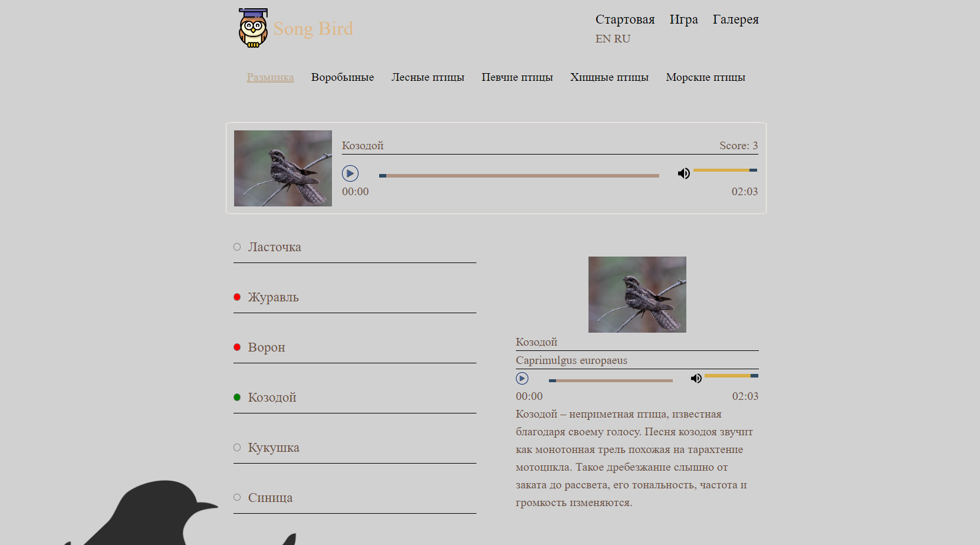Go to the Игра page

tap(683, 19)
